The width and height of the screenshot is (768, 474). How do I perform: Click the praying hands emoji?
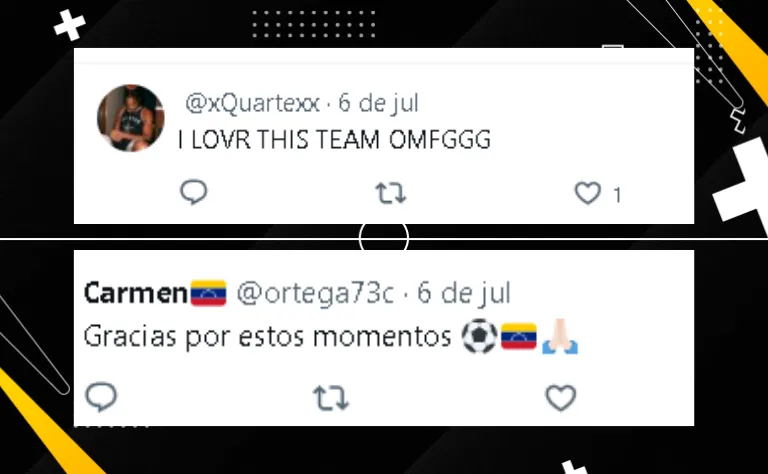[560, 336]
